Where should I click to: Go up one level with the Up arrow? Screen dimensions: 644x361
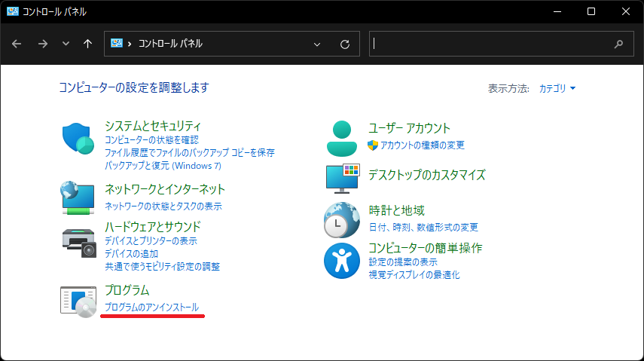tap(87, 44)
